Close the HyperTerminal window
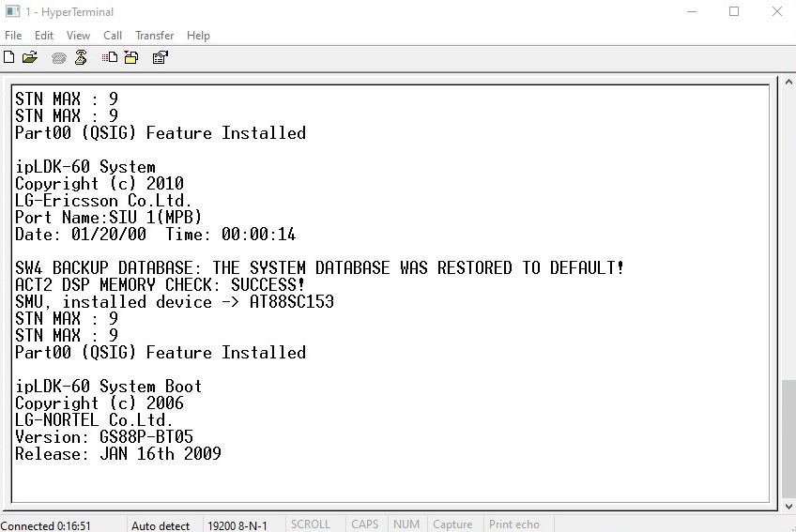 pyautogui.click(x=776, y=11)
